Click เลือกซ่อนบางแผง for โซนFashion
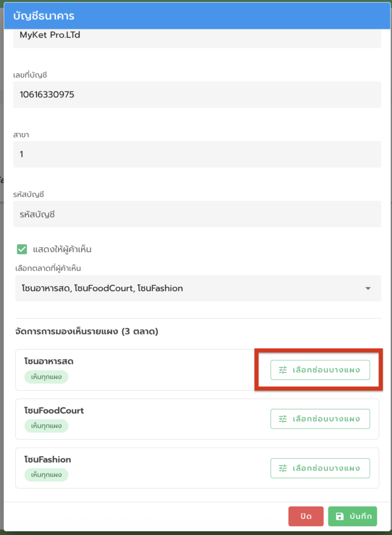This screenshot has width=392, height=535. pyautogui.click(x=320, y=468)
